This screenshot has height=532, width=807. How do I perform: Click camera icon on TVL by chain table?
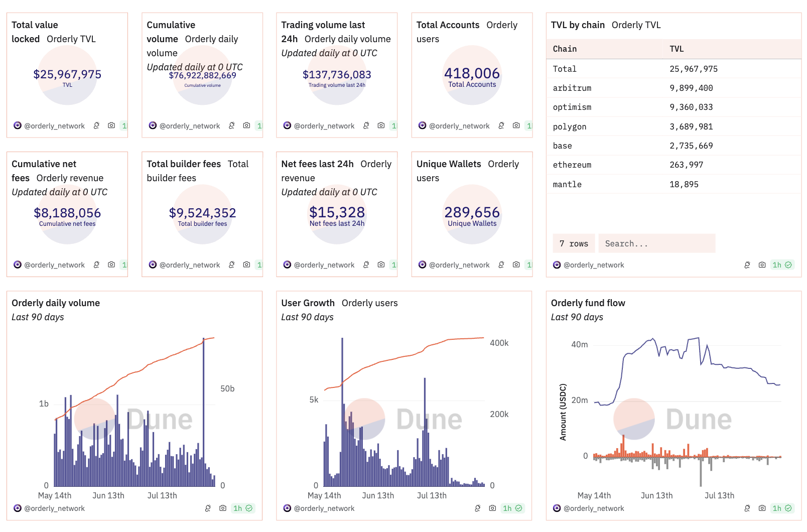762,265
